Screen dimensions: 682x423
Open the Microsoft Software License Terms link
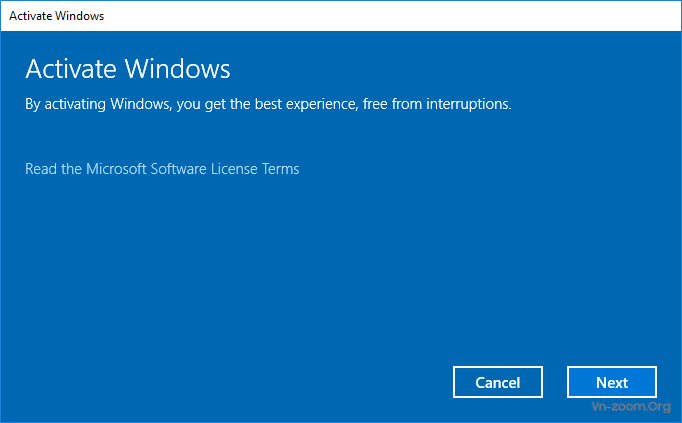[162, 169]
